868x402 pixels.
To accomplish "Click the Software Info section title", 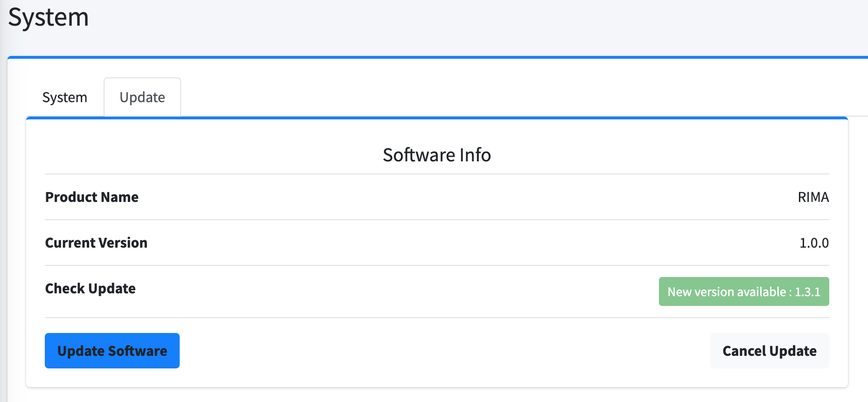I will [x=436, y=155].
